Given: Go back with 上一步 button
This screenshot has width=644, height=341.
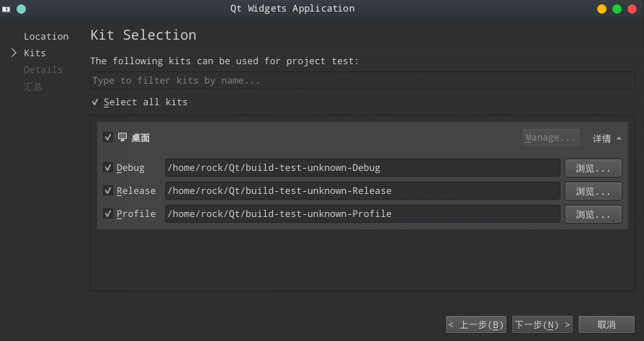Looking at the screenshot, I should (476, 324).
